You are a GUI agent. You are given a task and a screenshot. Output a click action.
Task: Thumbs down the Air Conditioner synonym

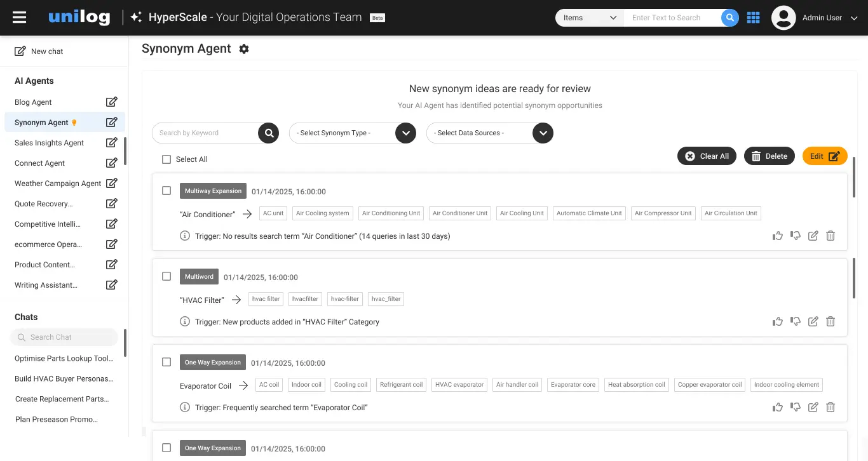(796, 236)
